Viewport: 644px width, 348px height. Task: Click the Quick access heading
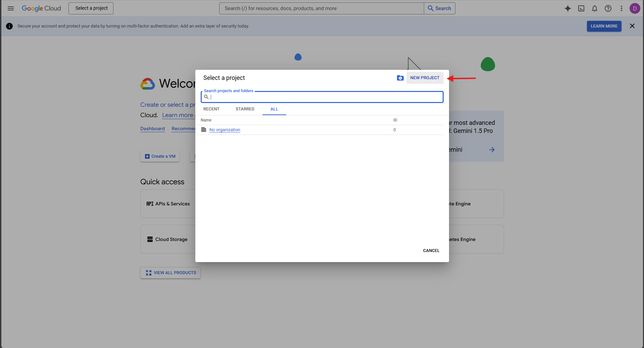tap(162, 182)
